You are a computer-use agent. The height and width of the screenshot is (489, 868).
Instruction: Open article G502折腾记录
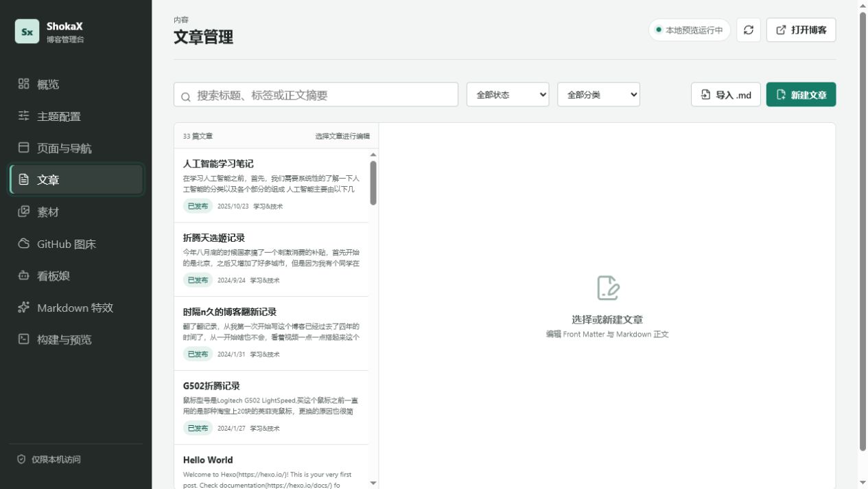(x=271, y=408)
